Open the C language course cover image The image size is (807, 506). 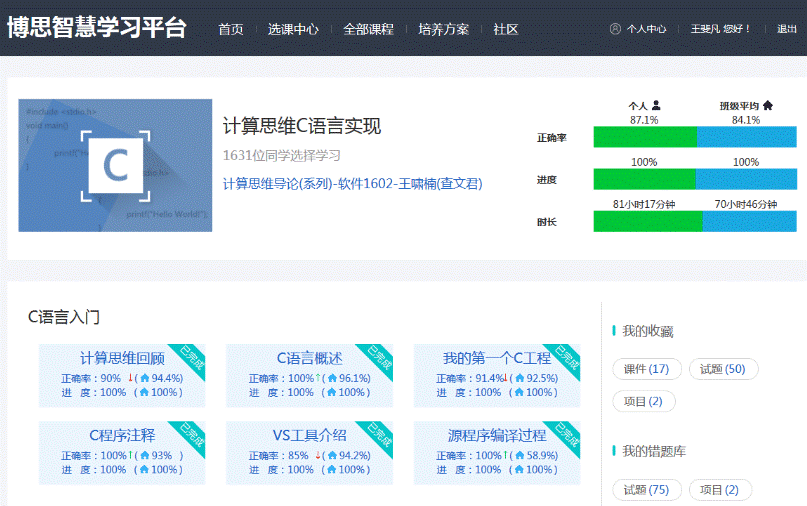tap(115, 165)
